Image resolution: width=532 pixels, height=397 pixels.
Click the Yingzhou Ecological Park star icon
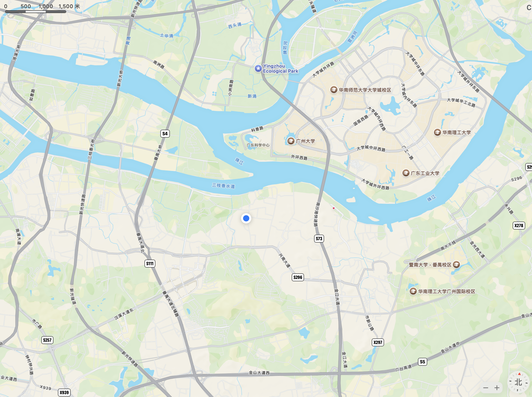[x=258, y=69]
